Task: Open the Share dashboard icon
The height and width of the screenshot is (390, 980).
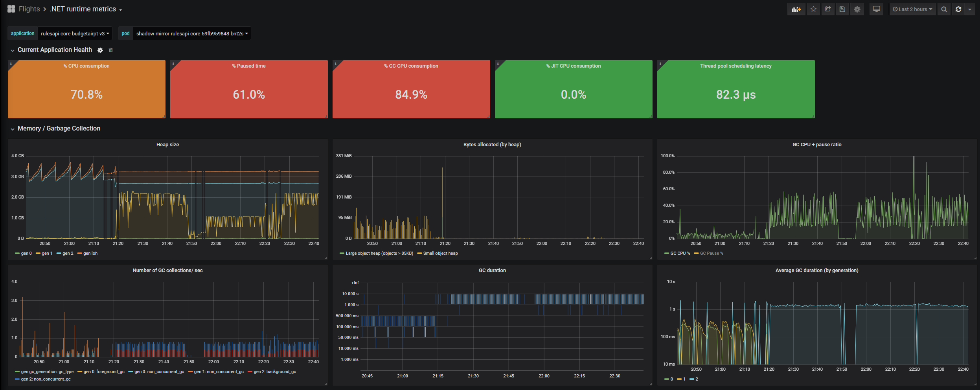Action: [828, 9]
